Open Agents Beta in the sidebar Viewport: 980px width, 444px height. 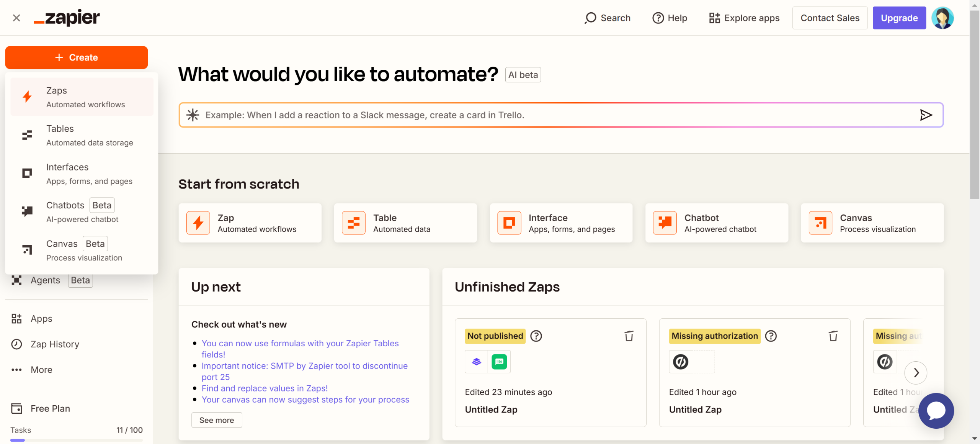point(52,280)
